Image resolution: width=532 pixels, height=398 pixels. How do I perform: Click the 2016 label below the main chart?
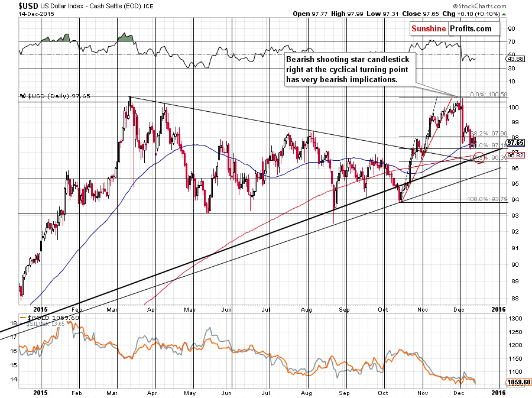(499, 309)
